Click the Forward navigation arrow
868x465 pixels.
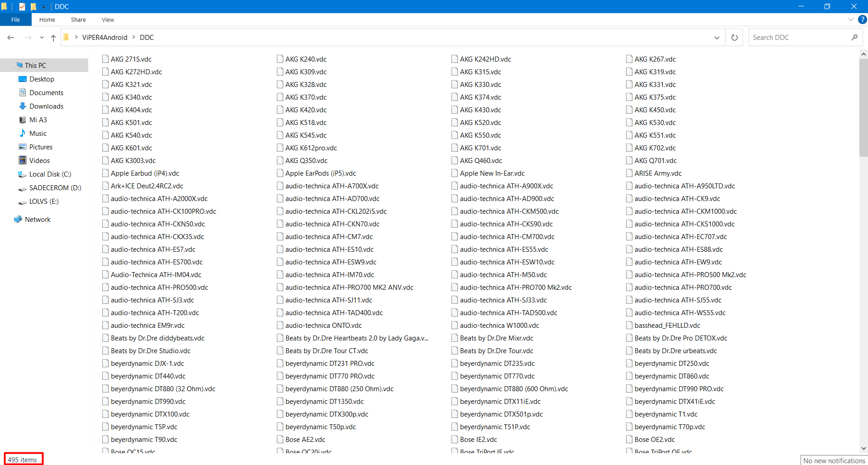click(28, 38)
